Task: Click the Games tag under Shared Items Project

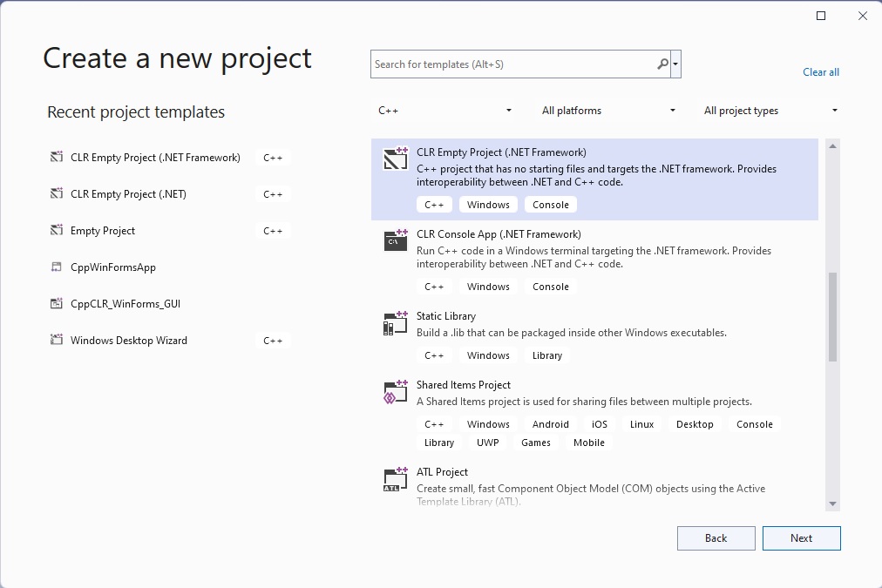Action: [536, 443]
